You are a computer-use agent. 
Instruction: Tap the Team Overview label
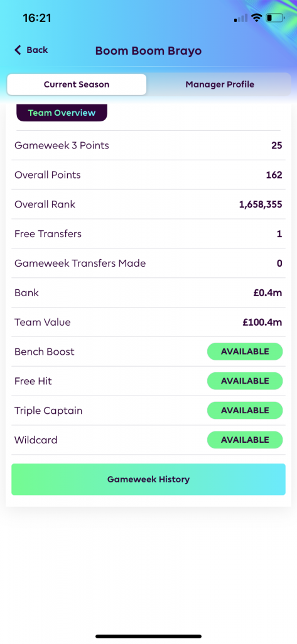click(62, 113)
